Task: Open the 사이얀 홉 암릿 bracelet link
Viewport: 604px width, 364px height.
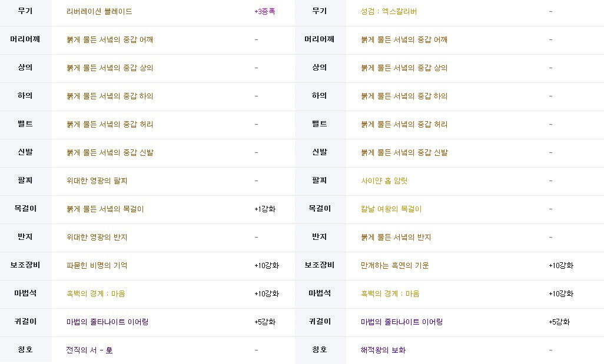Action: [384, 181]
